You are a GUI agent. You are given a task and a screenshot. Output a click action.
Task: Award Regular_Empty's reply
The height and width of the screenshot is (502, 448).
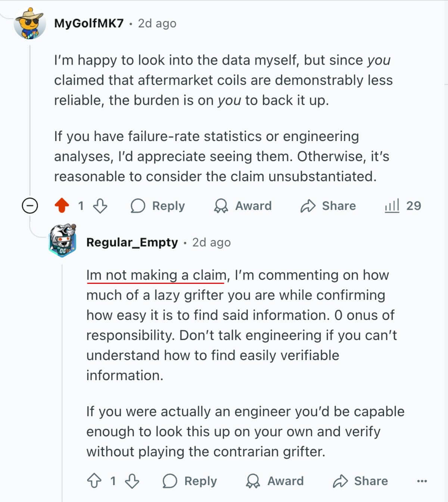pyautogui.click(x=275, y=481)
